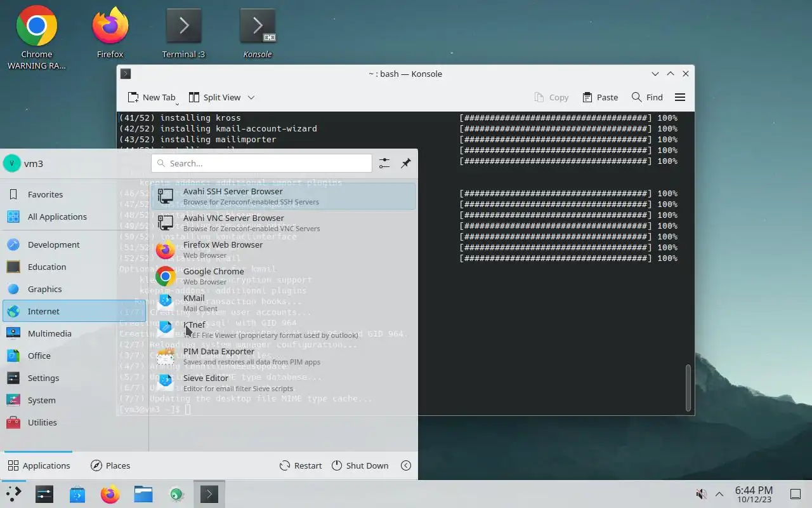Select Utilities category
The image size is (812, 508).
coord(74,422)
